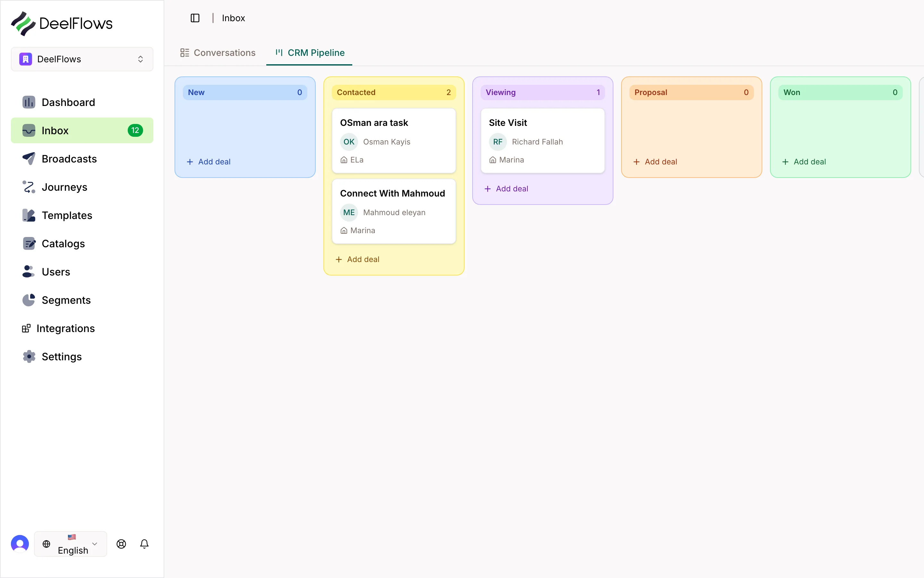Image resolution: width=924 pixels, height=578 pixels.
Task: Click the Richard Fallah contact name
Action: click(537, 142)
